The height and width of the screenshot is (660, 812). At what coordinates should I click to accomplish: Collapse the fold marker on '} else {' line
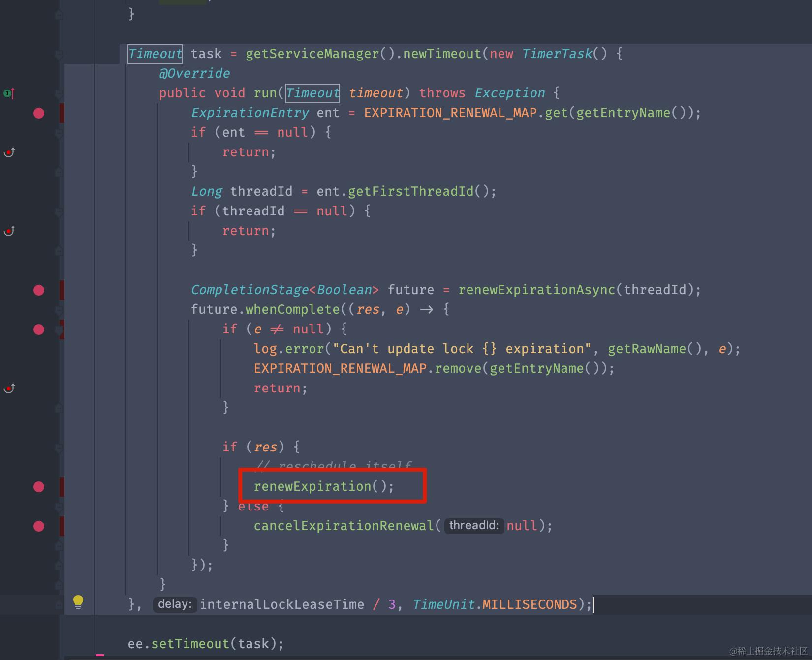[x=59, y=507]
